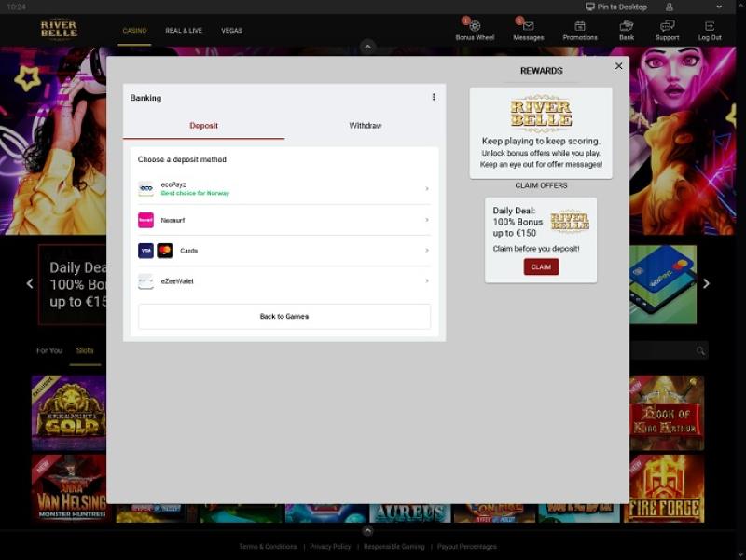The height and width of the screenshot is (560, 746).
Task: Go to Real & Live menu
Action: point(184,31)
